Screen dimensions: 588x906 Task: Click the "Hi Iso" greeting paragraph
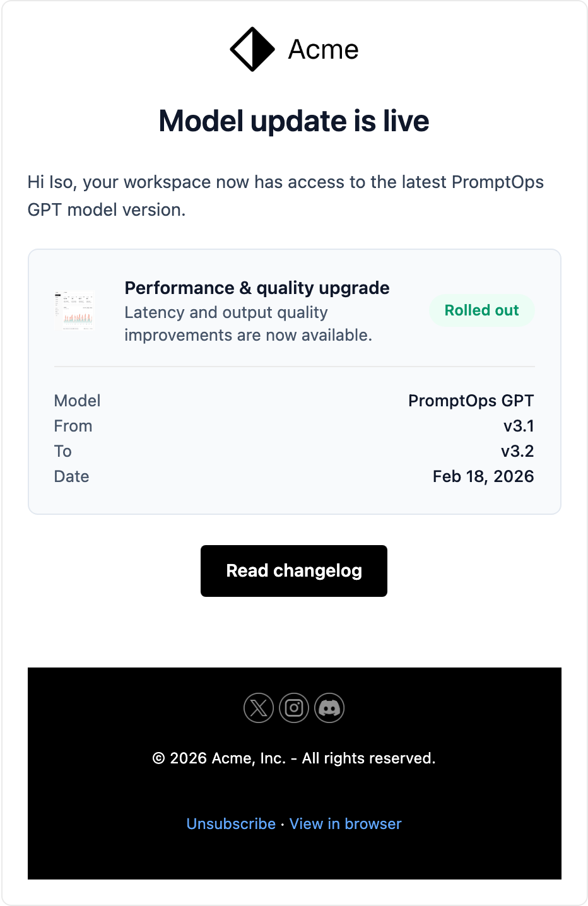click(x=285, y=196)
